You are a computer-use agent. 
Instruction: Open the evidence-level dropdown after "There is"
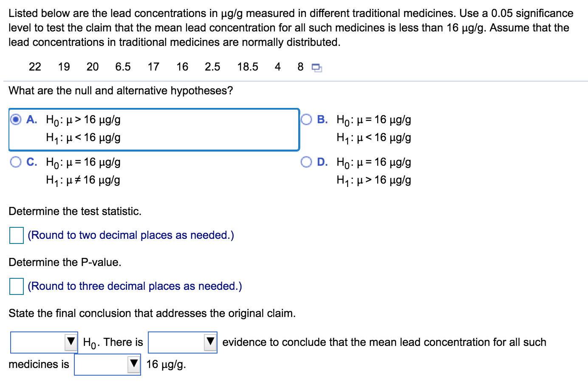[181, 342]
